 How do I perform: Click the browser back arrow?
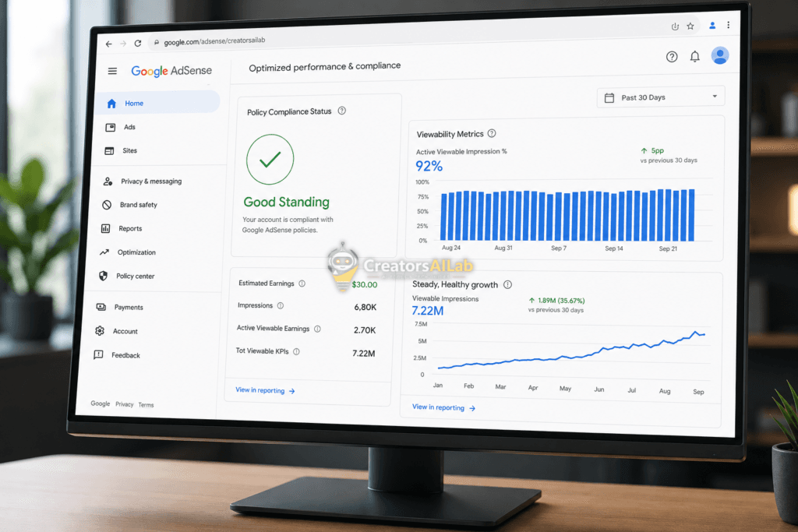[x=109, y=44]
